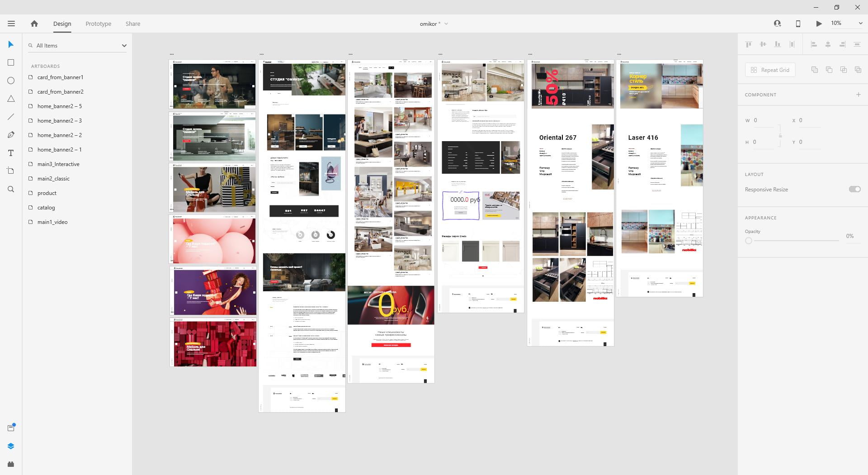Switch to the Prototype tab

[x=98, y=24]
